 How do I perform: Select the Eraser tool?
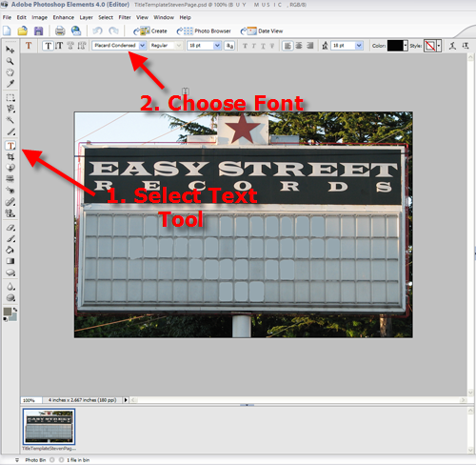tap(10, 228)
